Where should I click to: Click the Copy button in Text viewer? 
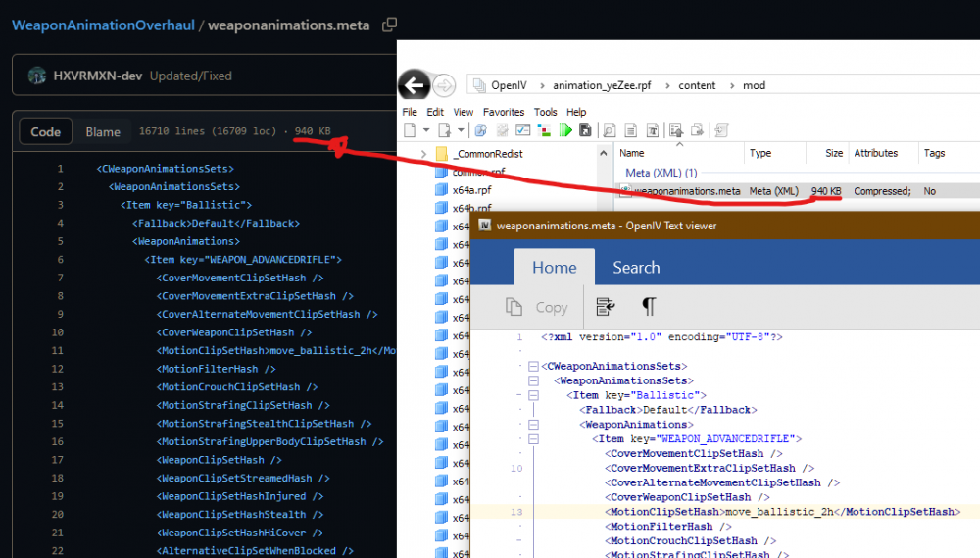point(537,307)
